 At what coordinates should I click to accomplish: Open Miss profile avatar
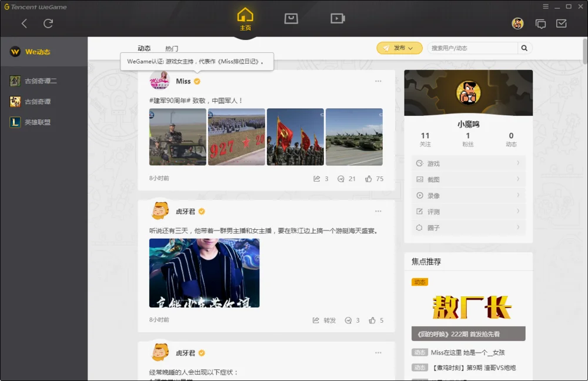pos(160,81)
